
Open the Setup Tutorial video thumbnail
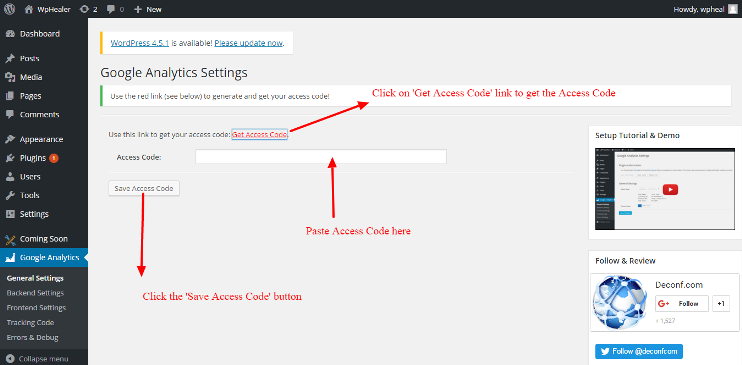pyautogui.click(x=665, y=189)
